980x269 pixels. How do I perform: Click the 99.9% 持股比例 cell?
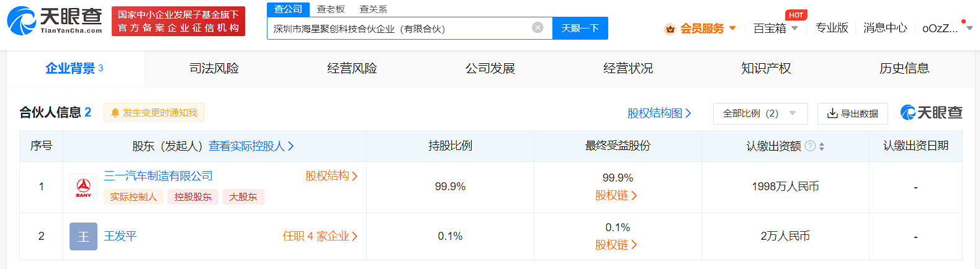pyautogui.click(x=450, y=187)
